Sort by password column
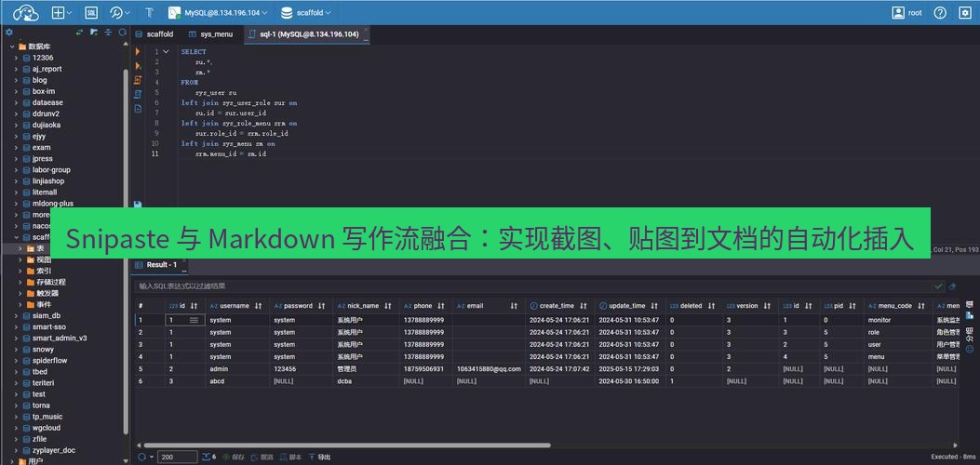The image size is (980, 465). click(x=321, y=306)
